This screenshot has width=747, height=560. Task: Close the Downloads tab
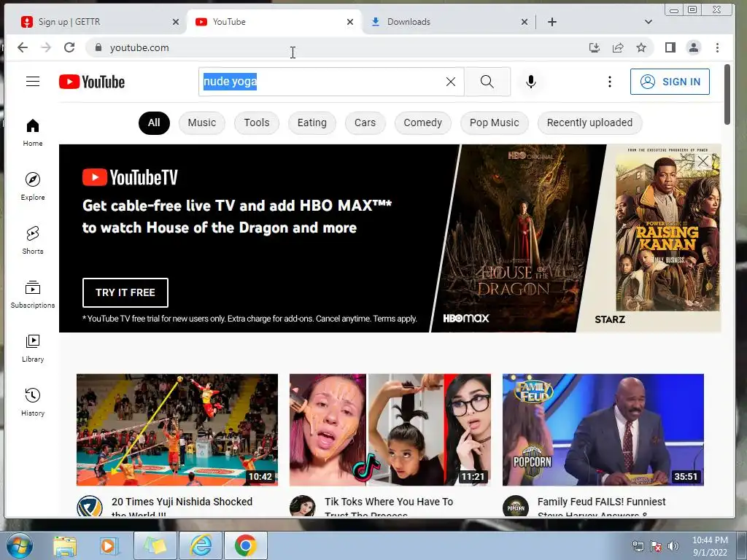524,22
